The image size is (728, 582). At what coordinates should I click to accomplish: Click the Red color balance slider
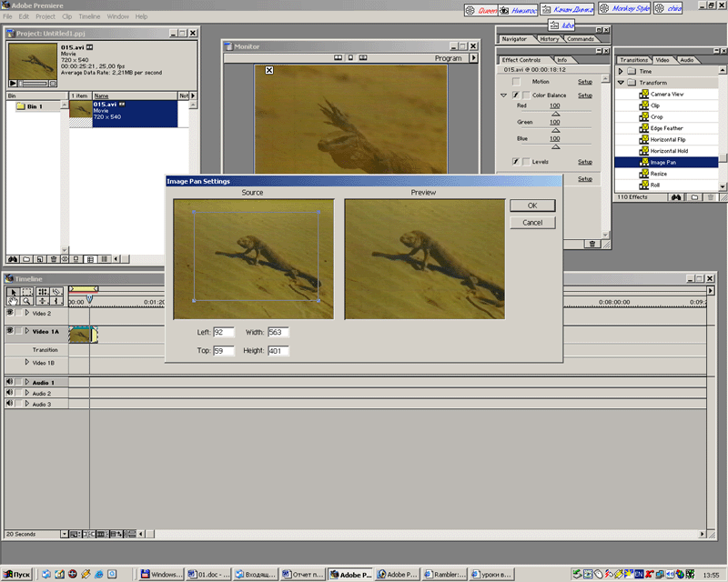pos(555,115)
